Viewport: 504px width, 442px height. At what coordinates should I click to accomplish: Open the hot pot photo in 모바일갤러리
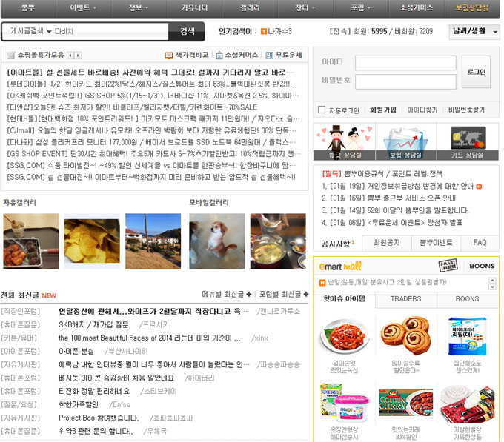pyautogui.click(x=278, y=241)
